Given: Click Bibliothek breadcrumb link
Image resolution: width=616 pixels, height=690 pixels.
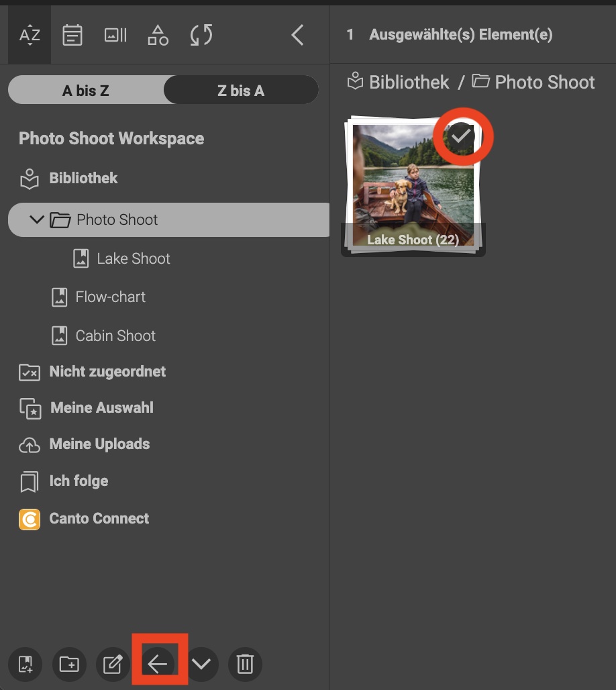Looking at the screenshot, I should pos(409,83).
